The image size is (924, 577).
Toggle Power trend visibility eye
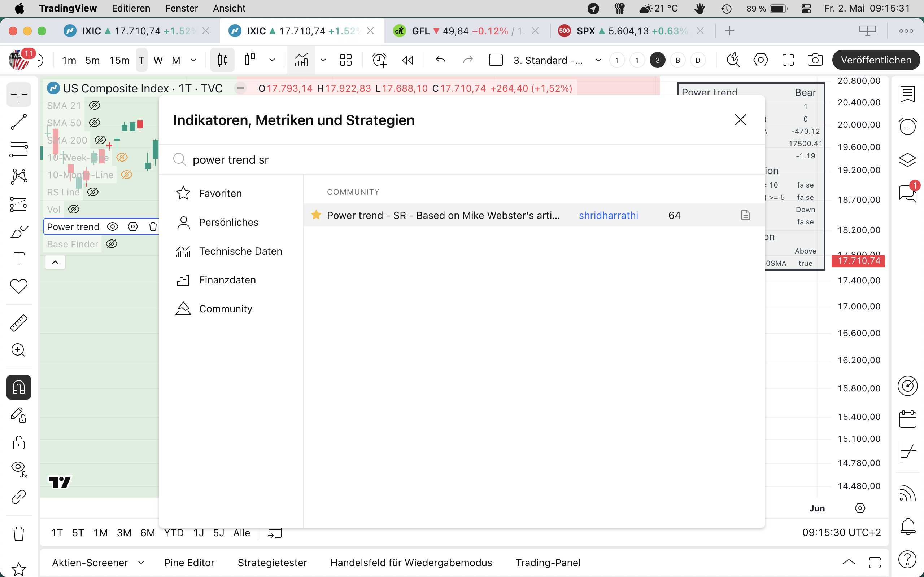[x=112, y=227]
